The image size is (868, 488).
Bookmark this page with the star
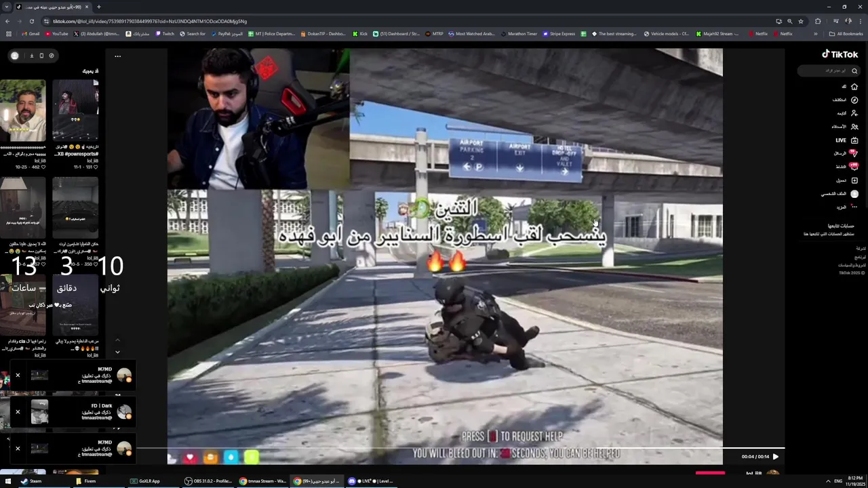pos(801,21)
